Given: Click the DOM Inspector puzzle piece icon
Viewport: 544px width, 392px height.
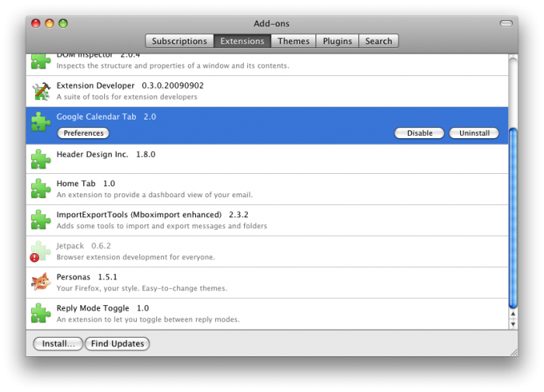Looking at the screenshot, I should tap(40, 61).
